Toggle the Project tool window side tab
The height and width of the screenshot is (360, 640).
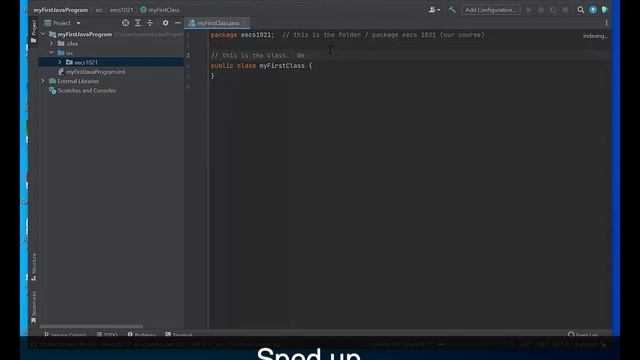[33, 31]
